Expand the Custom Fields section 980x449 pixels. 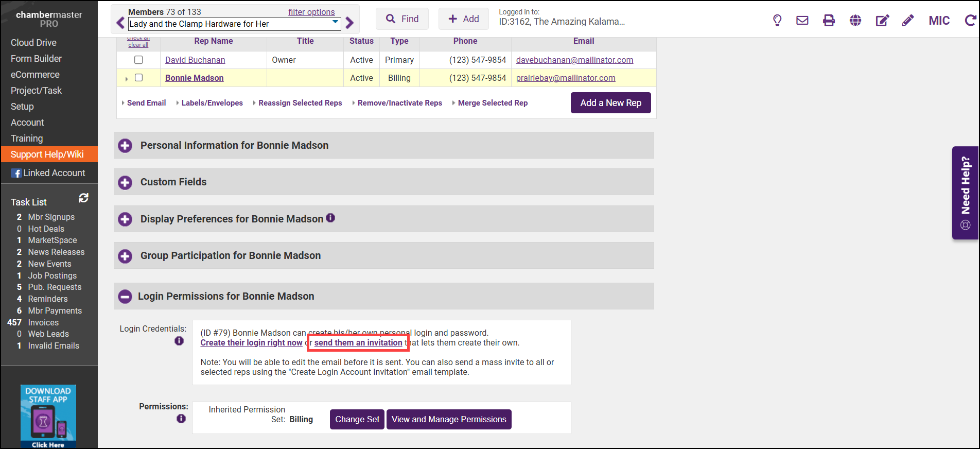tap(125, 182)
